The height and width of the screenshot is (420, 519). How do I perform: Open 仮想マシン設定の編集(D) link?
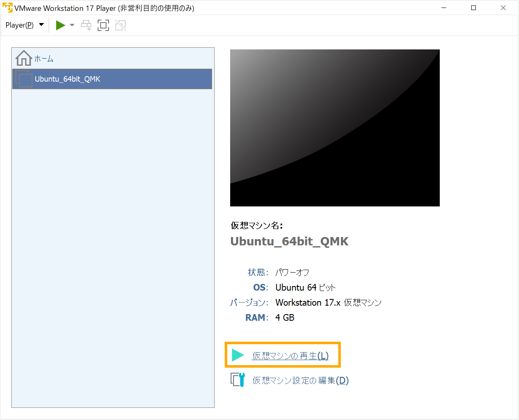(300, 380)
